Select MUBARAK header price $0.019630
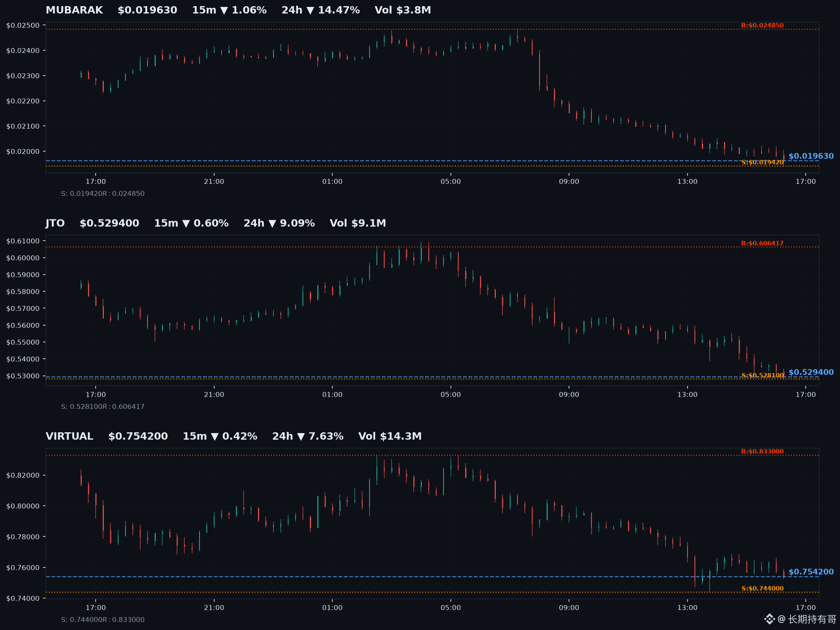840x630 pixels. [x=147, y=10]
